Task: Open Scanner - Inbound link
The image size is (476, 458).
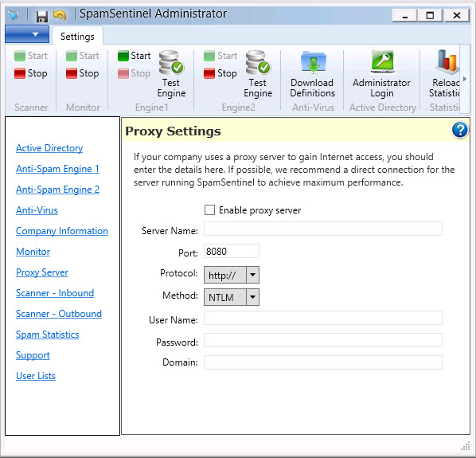Action: 55,293
